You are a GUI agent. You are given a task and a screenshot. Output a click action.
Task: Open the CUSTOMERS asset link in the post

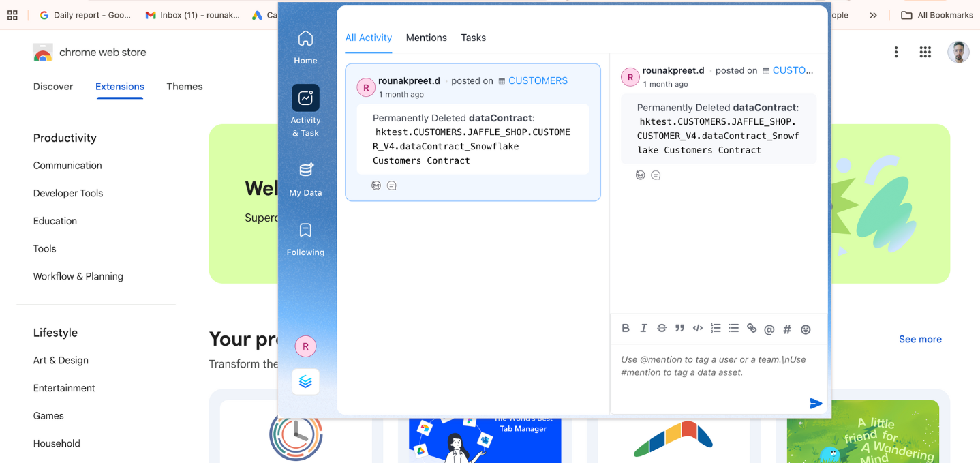pos(538,80)
